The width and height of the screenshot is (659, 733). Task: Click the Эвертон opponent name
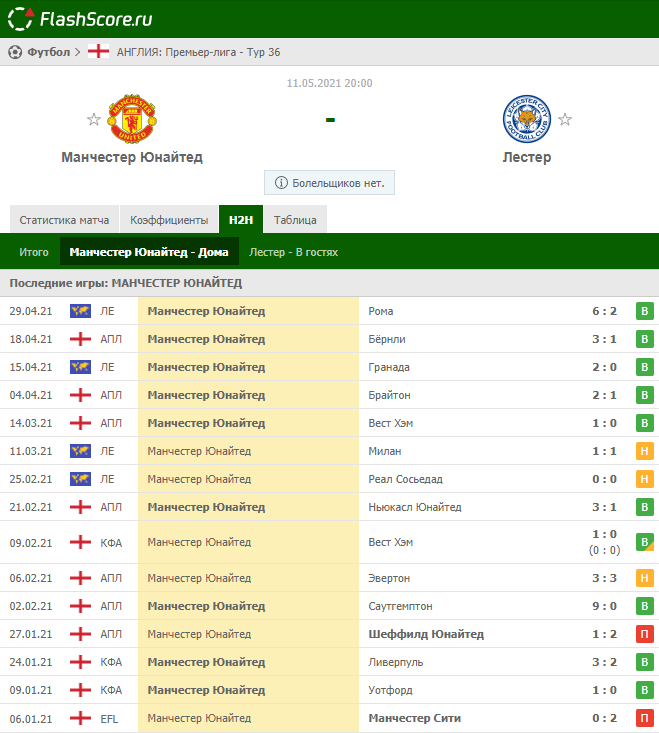(389, 578)
